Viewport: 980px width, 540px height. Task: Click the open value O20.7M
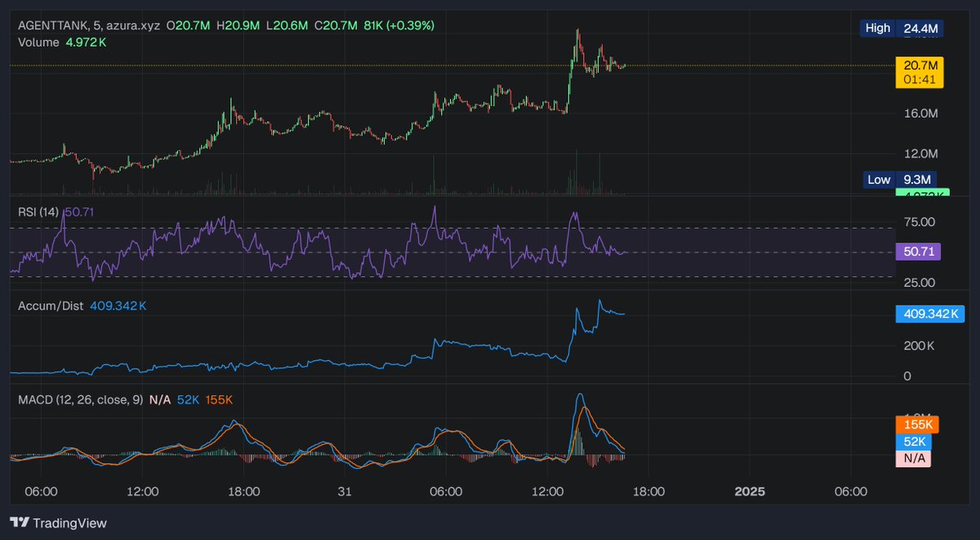click(x=189, y=25)
